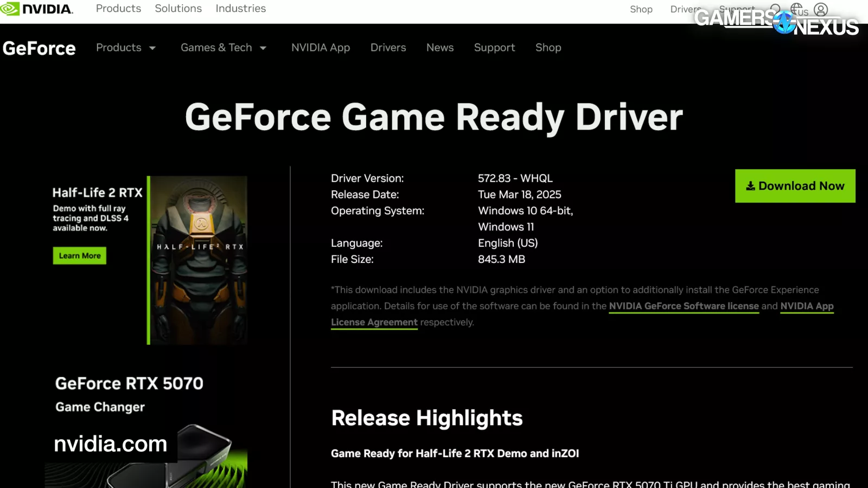Screen dimensions: 868x488
Task: Open the News section
Action: [440, 48]
